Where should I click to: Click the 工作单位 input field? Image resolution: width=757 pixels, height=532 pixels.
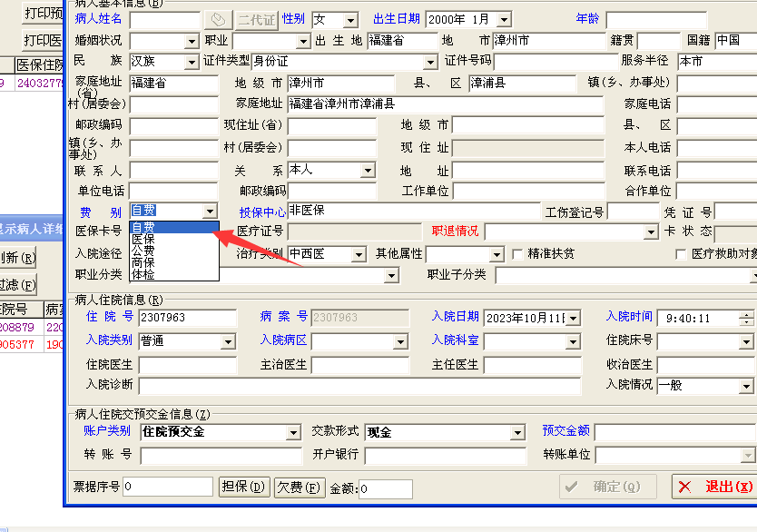pyautogui.click(x=528, y=192)
